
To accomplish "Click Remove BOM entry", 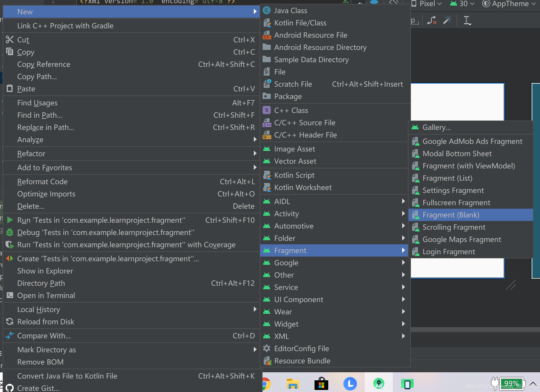I will pos(131,362).
